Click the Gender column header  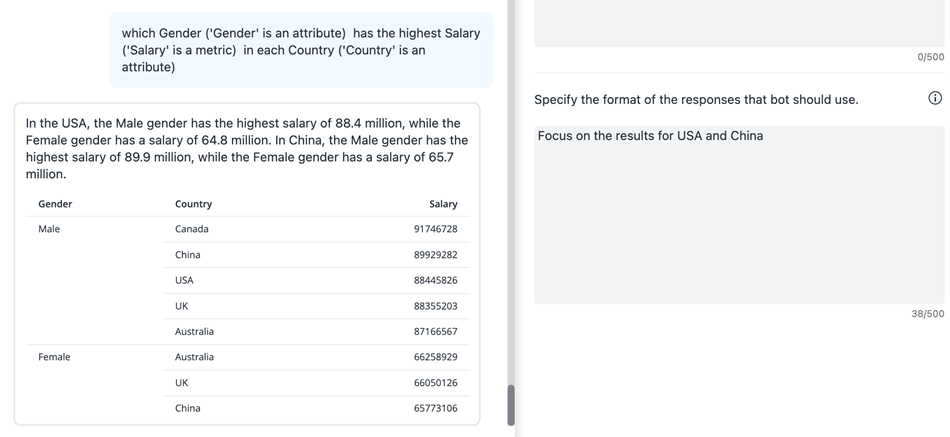(55, 204)
